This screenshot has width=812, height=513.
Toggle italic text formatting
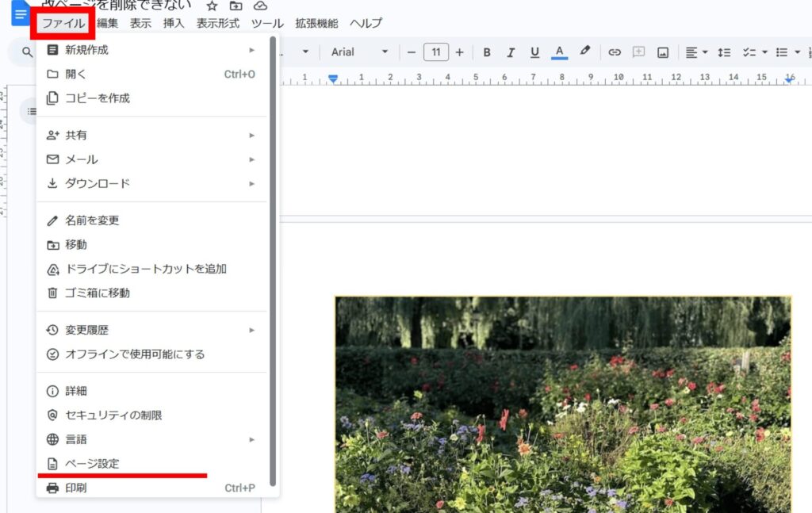(511, 52)
